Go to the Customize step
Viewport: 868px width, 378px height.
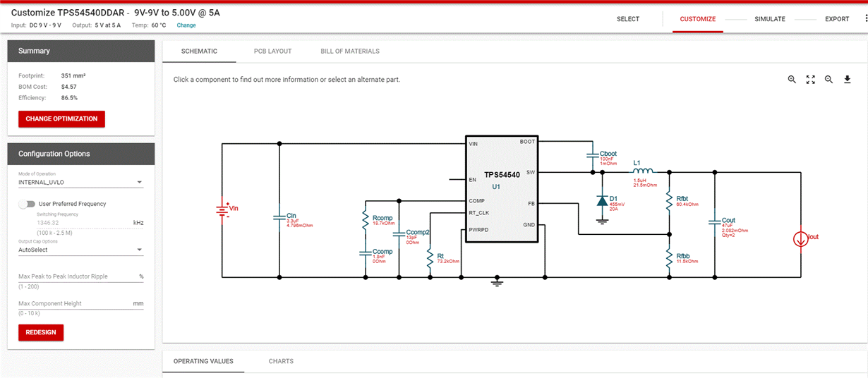(698, 19)
